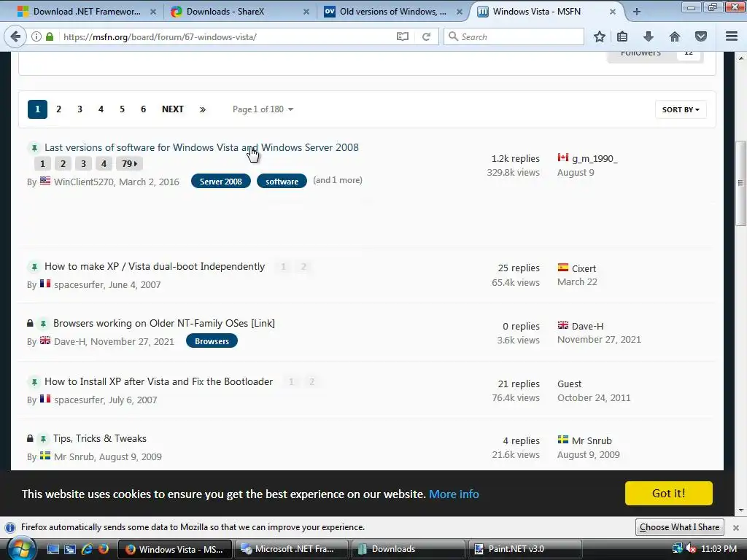Screen dimensions: 747x560
Task: Launch Internet Explorer from quick launch
Action: 87,549
